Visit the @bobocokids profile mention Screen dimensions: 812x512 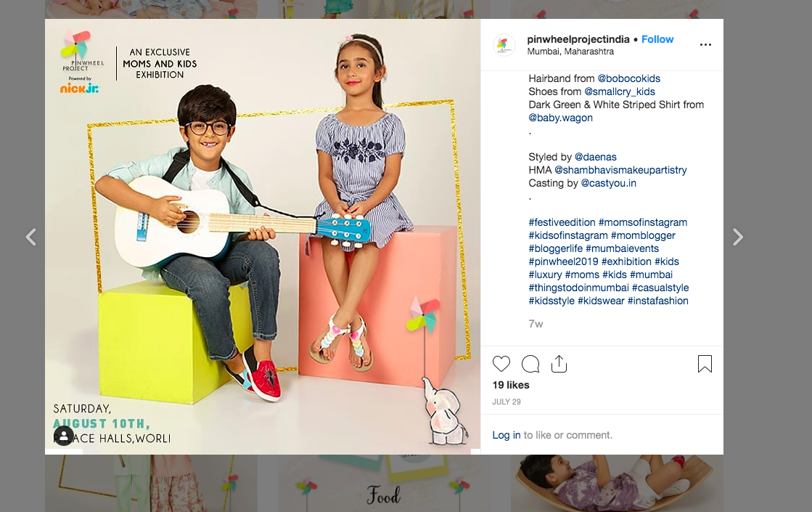pos(628,78)
